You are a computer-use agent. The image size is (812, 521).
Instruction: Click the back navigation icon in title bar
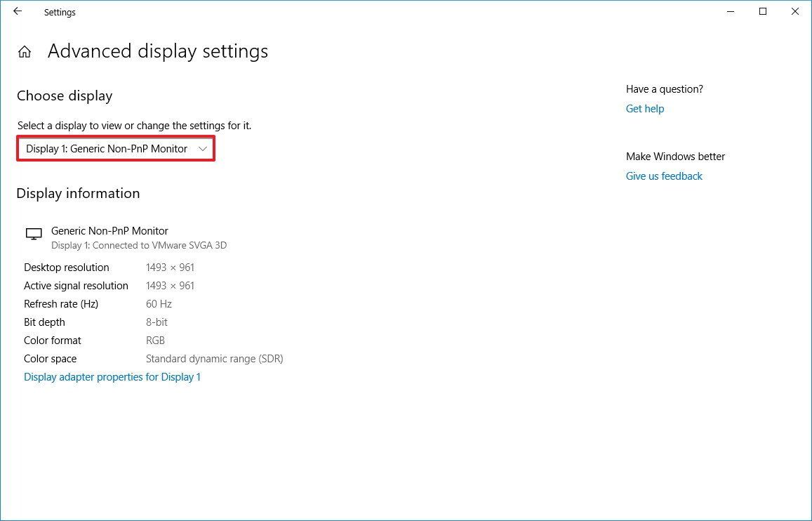point(17,11)
